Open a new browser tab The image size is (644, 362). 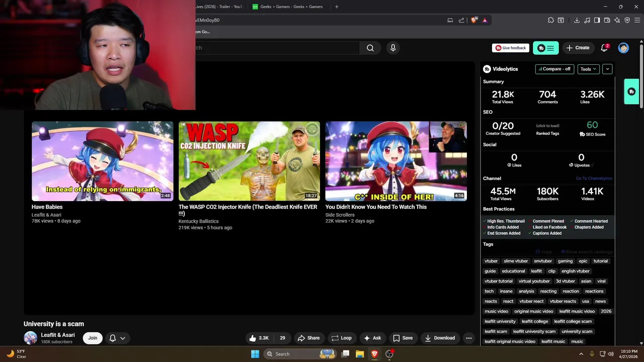[x=337, y=7]
